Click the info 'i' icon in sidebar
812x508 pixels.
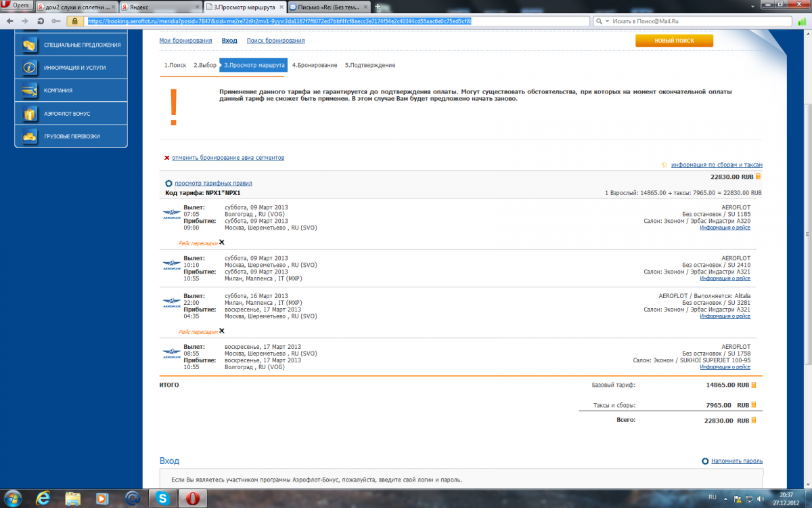[29, 68]
